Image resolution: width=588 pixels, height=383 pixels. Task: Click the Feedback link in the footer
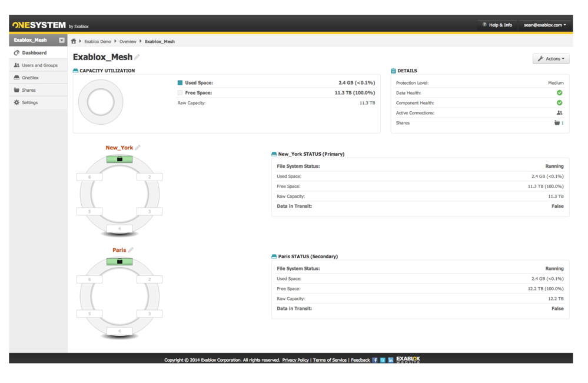pos(361,359)
